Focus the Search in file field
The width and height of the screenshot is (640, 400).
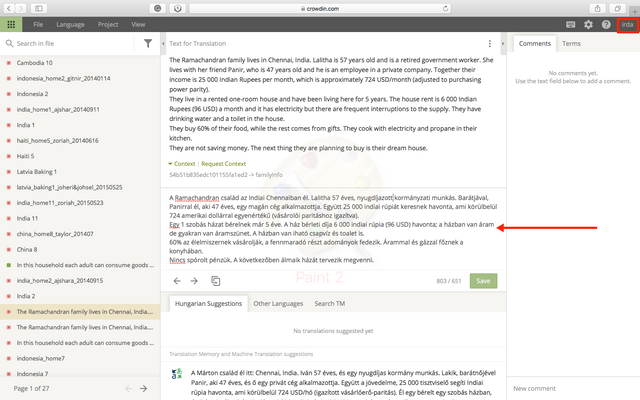pos(73,43)
